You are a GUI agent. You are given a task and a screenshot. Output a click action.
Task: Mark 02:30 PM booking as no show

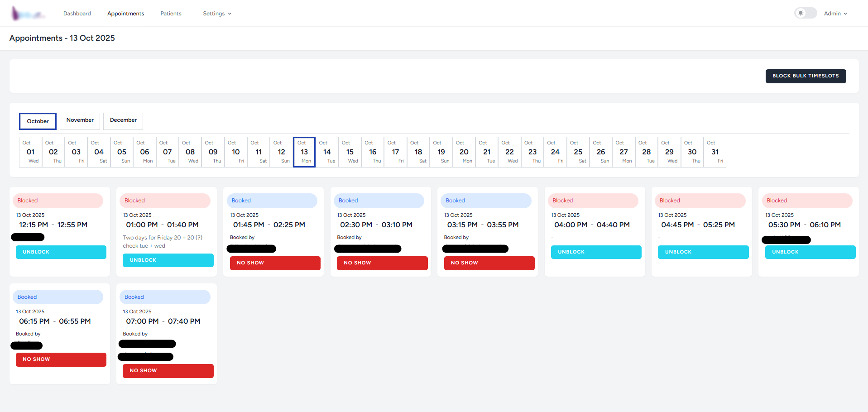(x=382, y=263)
